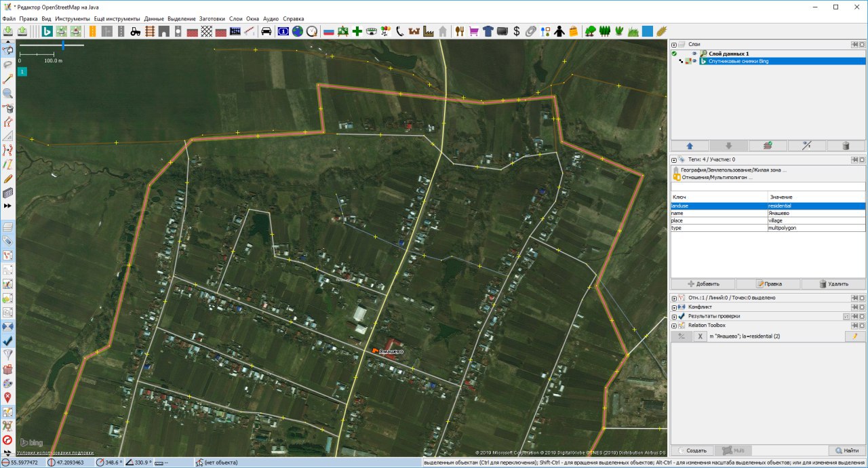Select the fork and knife food preset

coord(460,31)
